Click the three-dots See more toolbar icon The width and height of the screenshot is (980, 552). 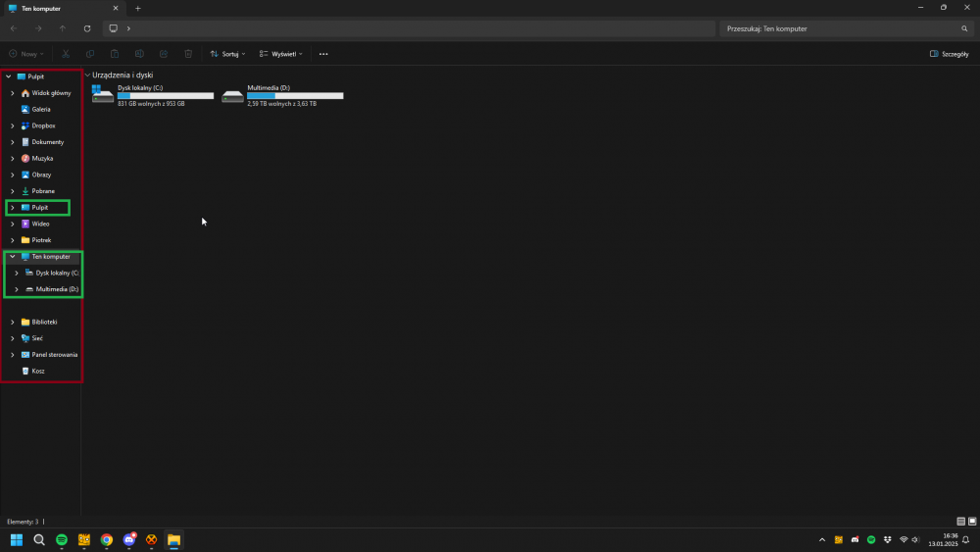coord(323,54)
